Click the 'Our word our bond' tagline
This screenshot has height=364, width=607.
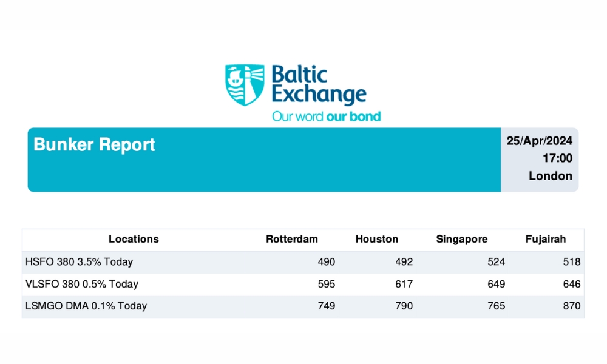[326, 116]
